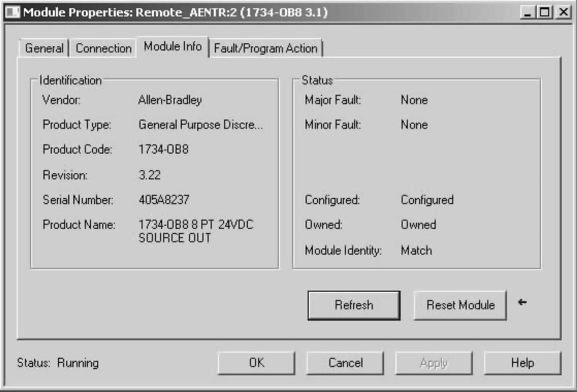Click the Serial Number: label
Viewport: 577px width, 392px height.
click(78, 200)
